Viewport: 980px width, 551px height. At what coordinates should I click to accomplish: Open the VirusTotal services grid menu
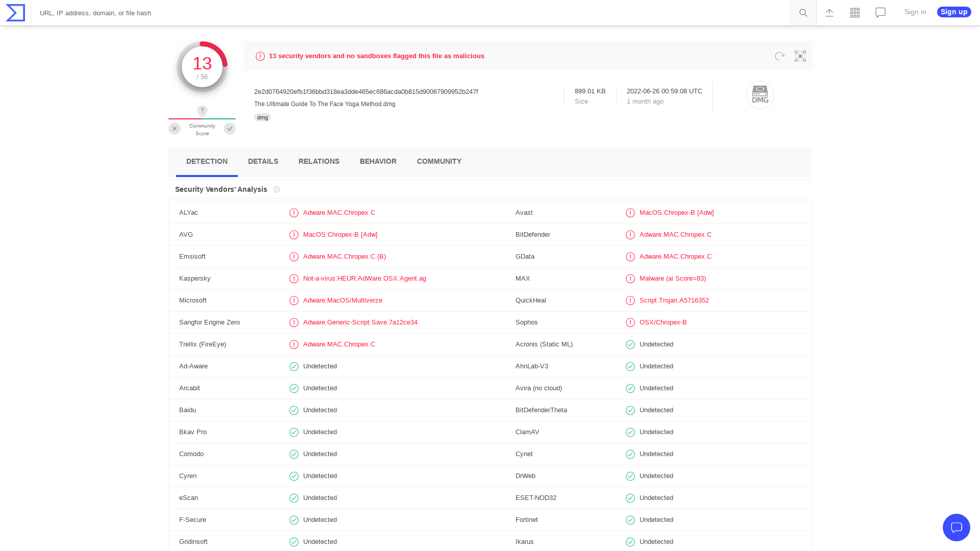click(854, 12)
